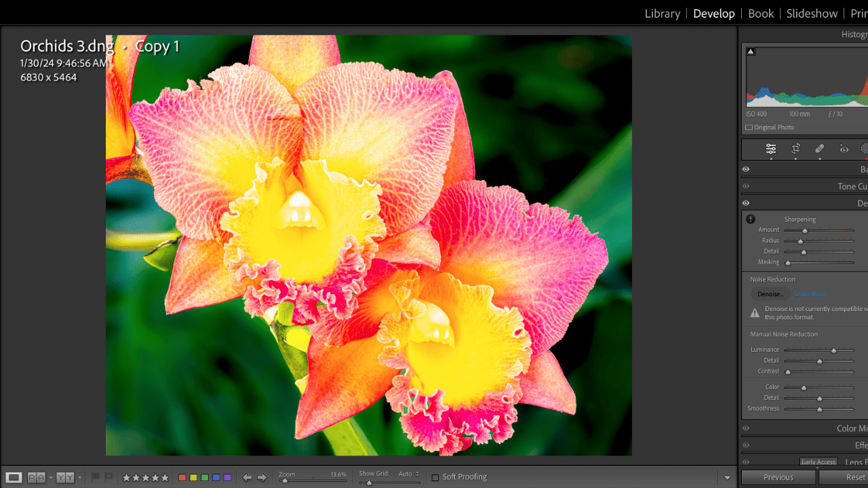Click the shadow clipping triangle in histogram

pyautogui.click(x=751, y=52)
